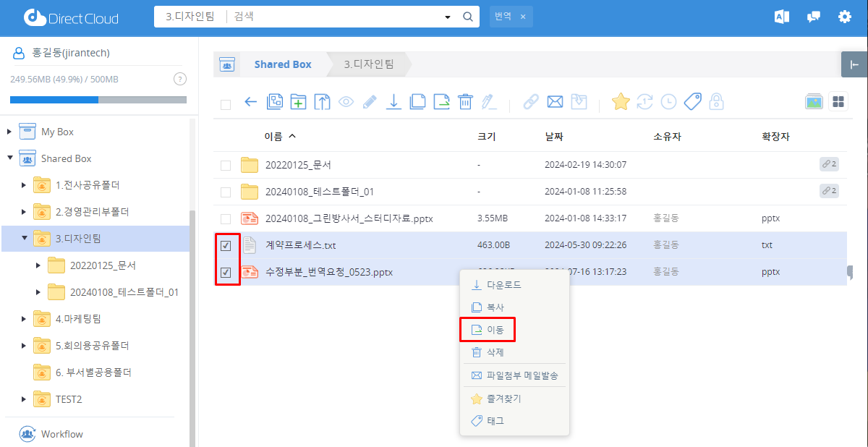Click the trash delete toolbar icon
Screen dimensions: 868x447
click(466, 102)
